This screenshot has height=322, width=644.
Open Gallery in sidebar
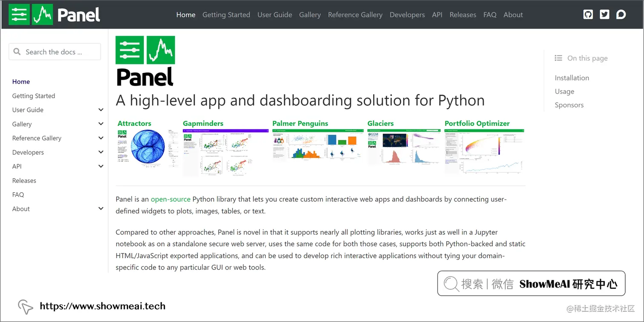22,124
